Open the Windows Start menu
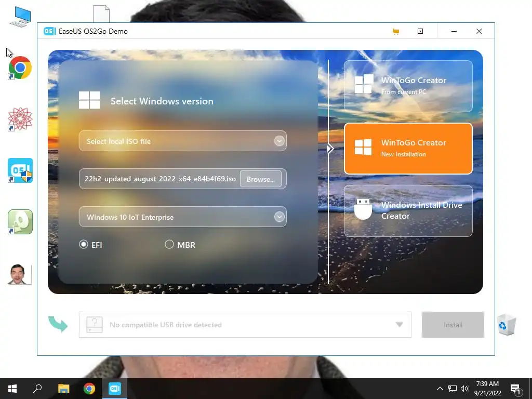 12,389
